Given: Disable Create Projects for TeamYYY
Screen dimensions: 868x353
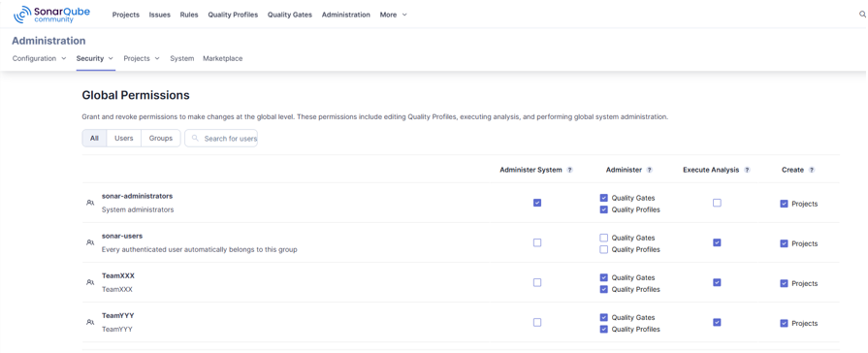Looking at the screenshot, I should pos(784,323).
